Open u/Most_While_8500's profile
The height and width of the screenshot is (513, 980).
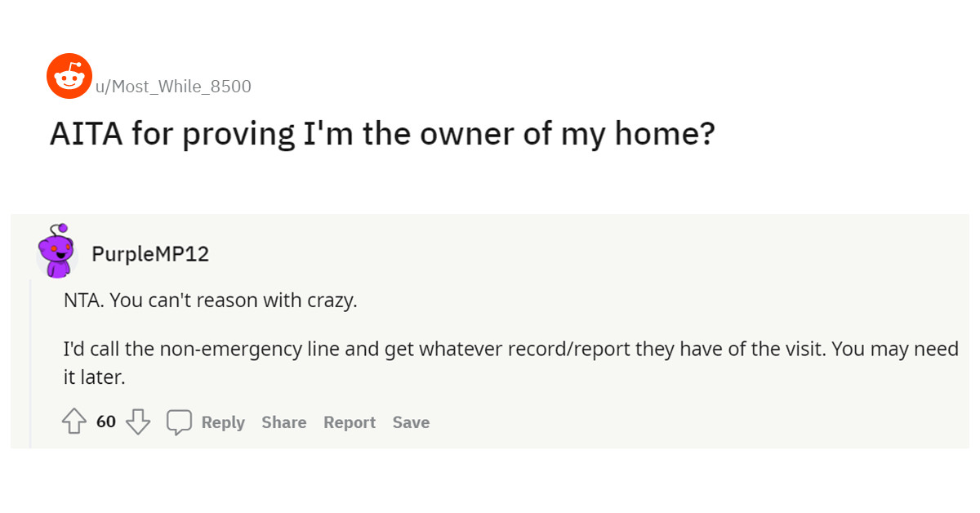coord(174,86)
